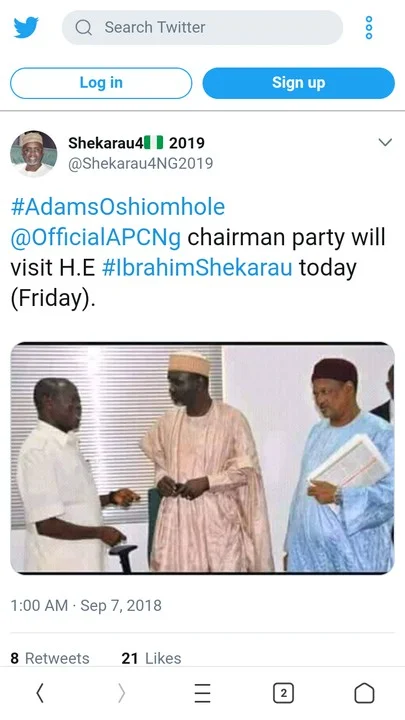
Task: View the 21 Likes list
Action: (x=151, y=658)
